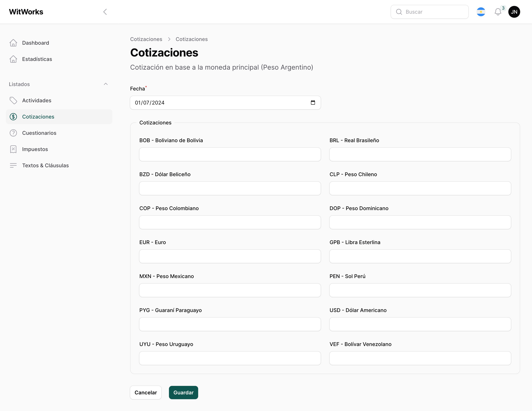Click the Argentina flag language icon
532x411 pixels.
(481, 12)
